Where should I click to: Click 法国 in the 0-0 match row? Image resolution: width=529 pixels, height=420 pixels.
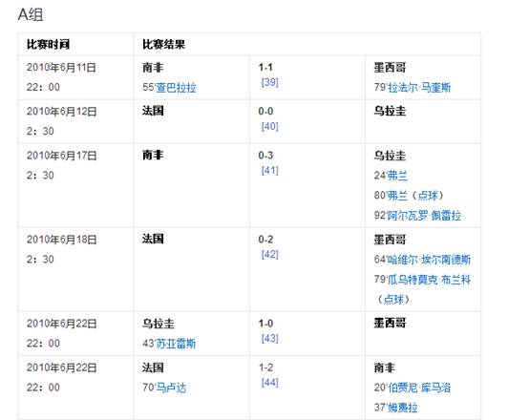coord(153,111)
